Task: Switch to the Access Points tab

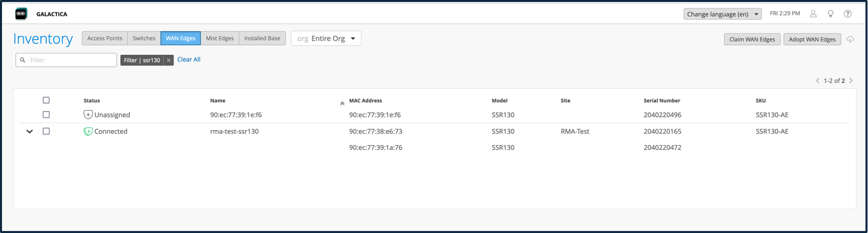Action: tap(105, 39)
